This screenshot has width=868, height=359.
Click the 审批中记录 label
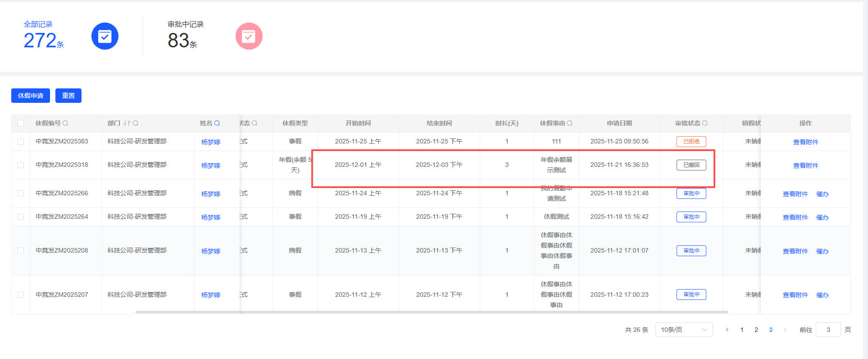(x=186, y=24)
